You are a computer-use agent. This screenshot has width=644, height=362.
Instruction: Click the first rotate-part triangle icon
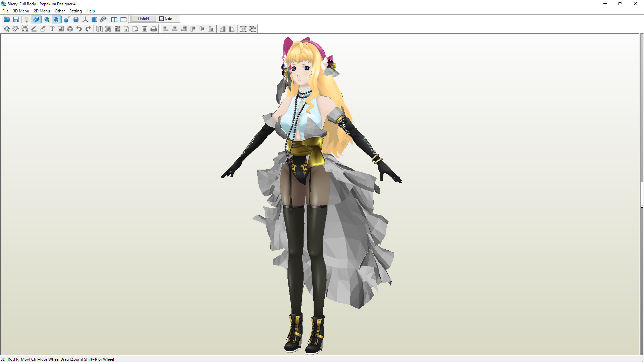[223, 29]
